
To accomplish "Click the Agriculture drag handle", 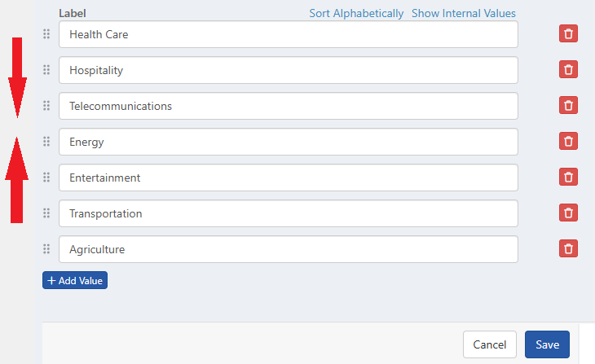I will pos(46,249).
